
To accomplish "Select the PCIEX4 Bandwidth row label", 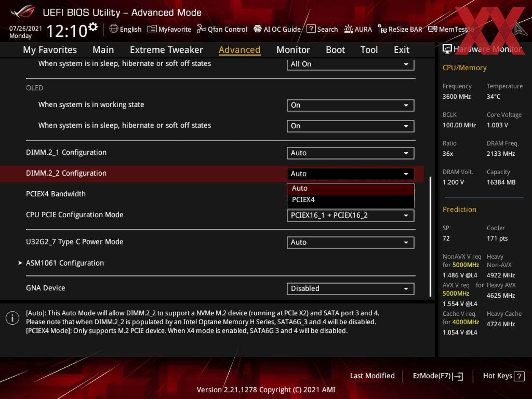I will pyautogui.click(x=56, y=194).
